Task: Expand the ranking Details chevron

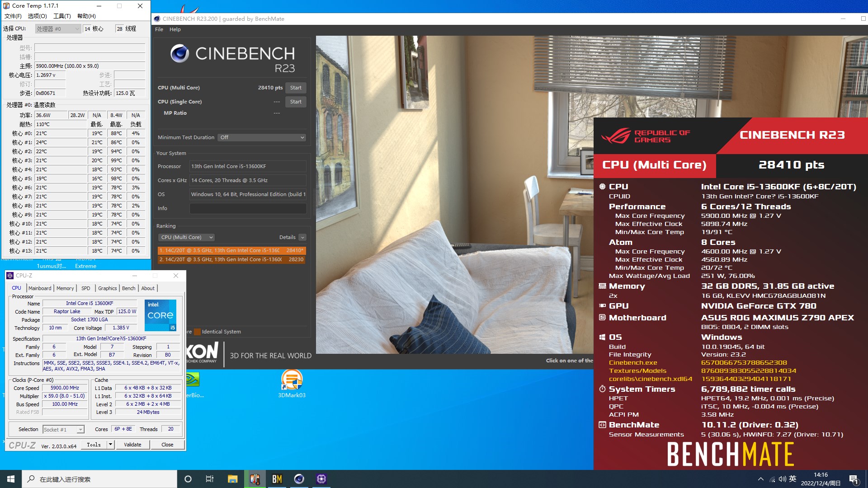Action: pos(302,237)
